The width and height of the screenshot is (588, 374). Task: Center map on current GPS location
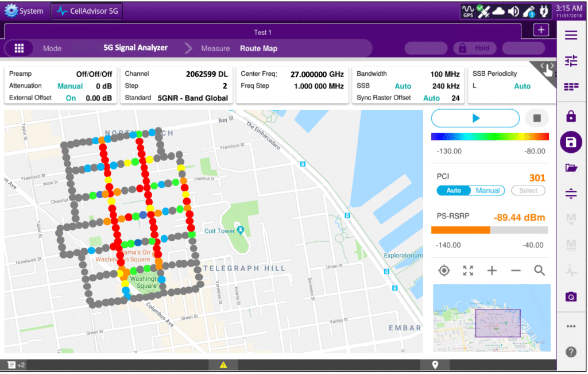click(444, 271)
